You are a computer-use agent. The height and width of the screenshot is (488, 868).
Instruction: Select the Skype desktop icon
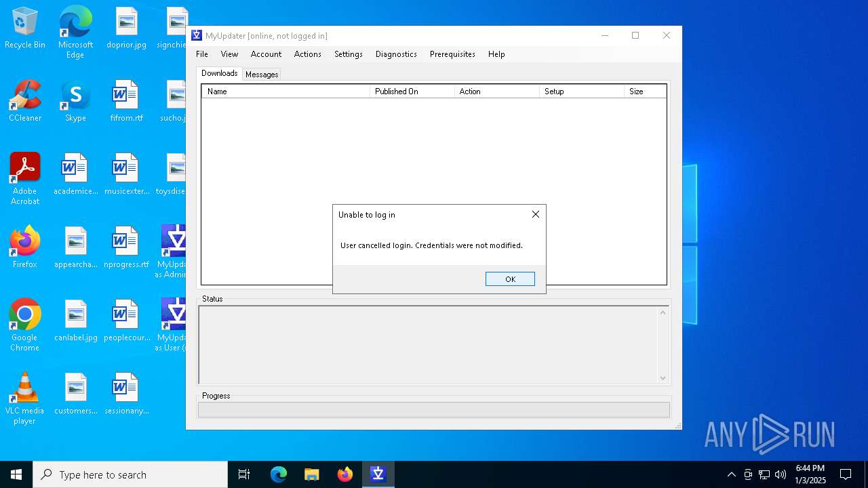[x=75, y=101]
